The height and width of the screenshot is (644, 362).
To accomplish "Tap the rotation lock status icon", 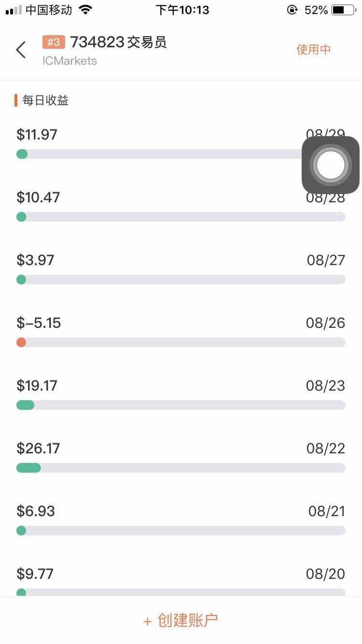I will [292, 10].
